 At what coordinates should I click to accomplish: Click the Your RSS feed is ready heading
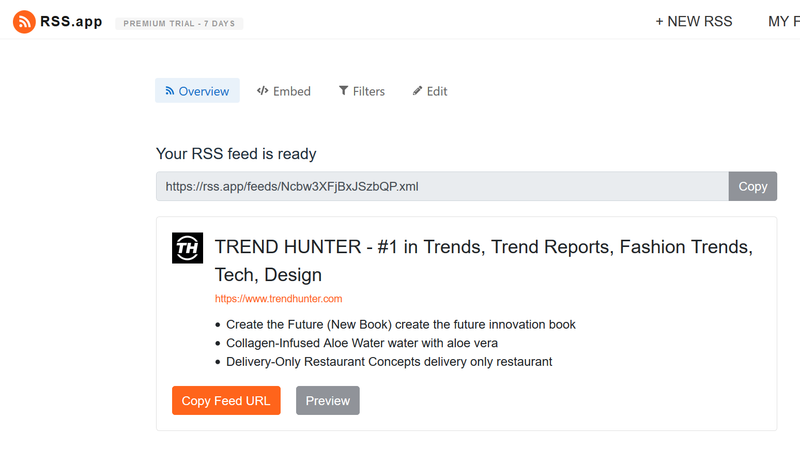[x=236, y=154]
